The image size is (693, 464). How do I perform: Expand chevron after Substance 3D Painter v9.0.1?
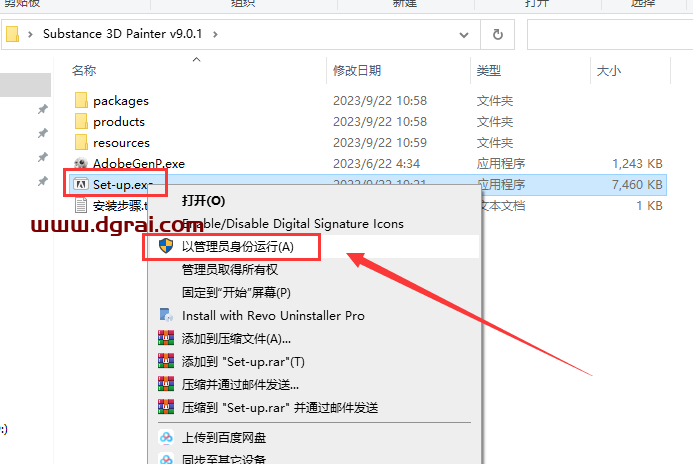[x=215, y=34]
